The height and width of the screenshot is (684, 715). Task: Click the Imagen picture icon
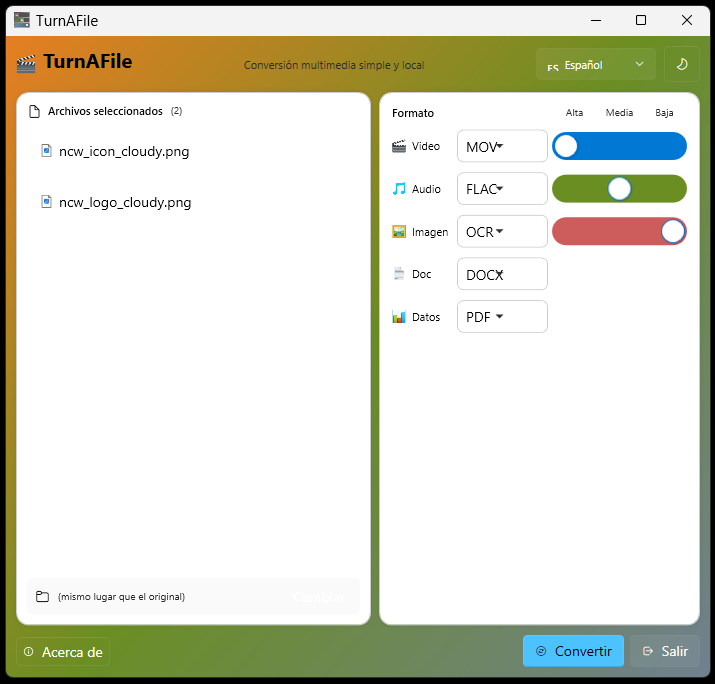pos(399,231)
